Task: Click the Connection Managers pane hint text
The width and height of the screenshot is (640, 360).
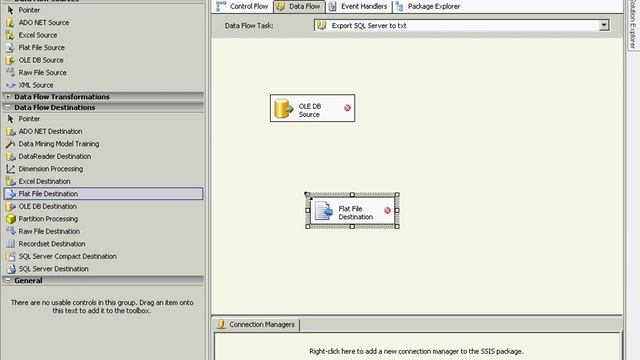Action: click(x=416, y=351)
